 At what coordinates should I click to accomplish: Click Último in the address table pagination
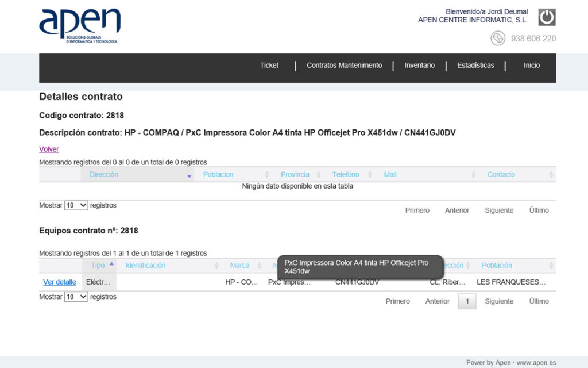click(x=539, y=210)
